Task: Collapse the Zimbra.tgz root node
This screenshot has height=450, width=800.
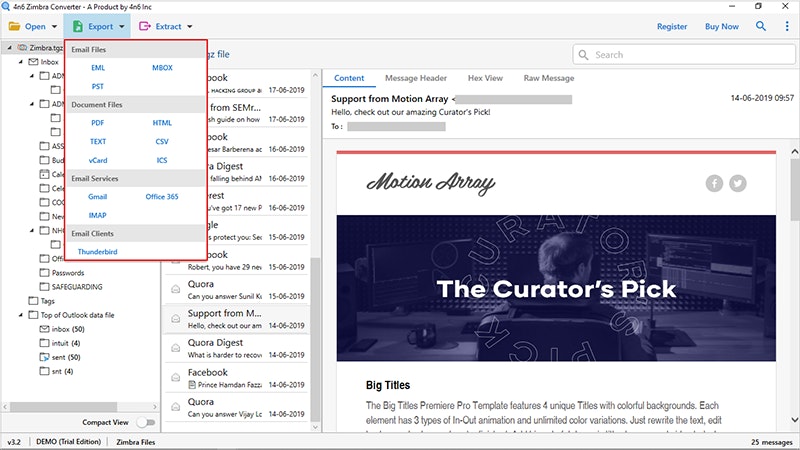Action: tap(9, 47)
